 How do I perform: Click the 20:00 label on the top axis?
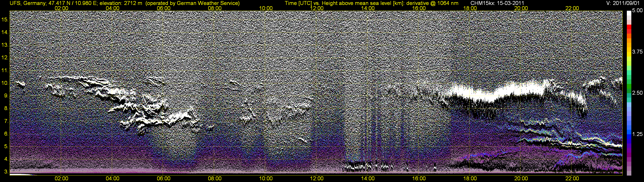click(x=521, y=8)
